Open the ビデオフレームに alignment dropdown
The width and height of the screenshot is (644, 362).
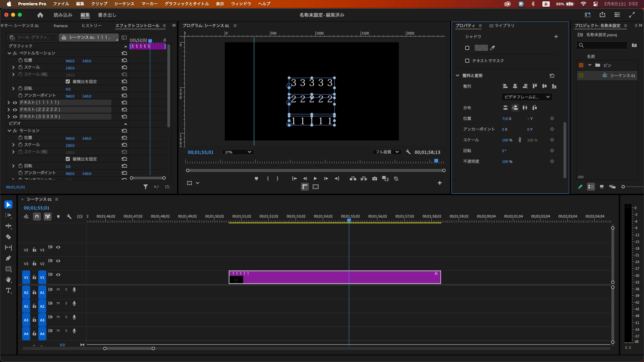click(527, 97)
